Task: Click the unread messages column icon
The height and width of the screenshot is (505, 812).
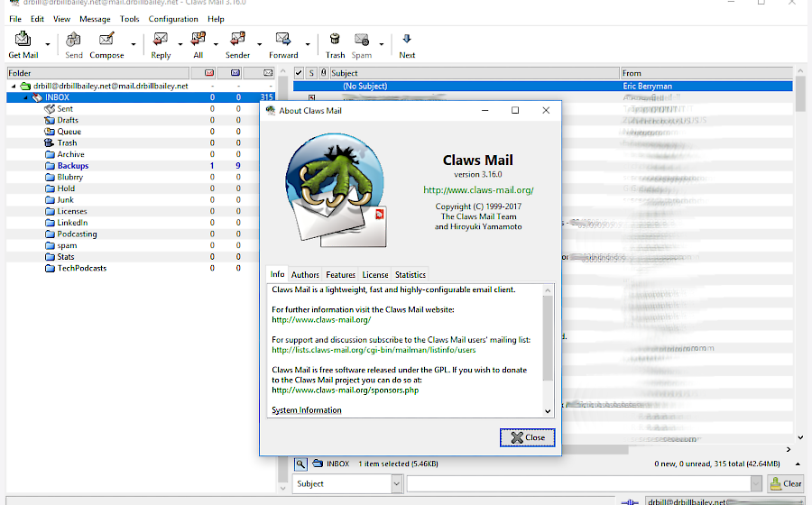Action: point(235,73)
